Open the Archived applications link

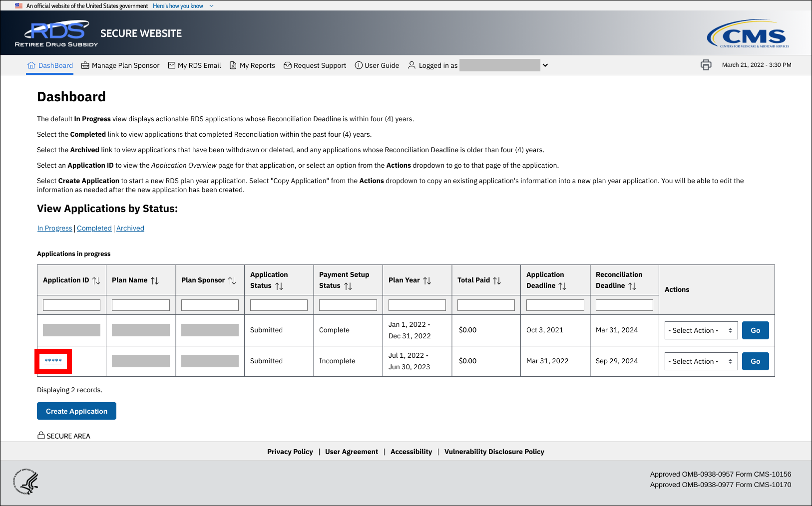click(130, 228)
